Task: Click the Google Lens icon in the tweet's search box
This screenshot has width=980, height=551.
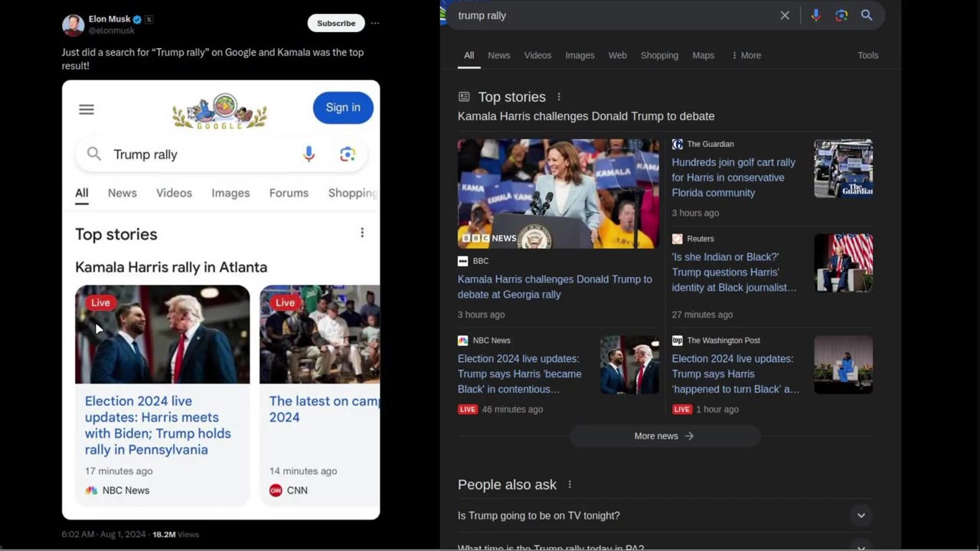Action: tap(348, 154)
